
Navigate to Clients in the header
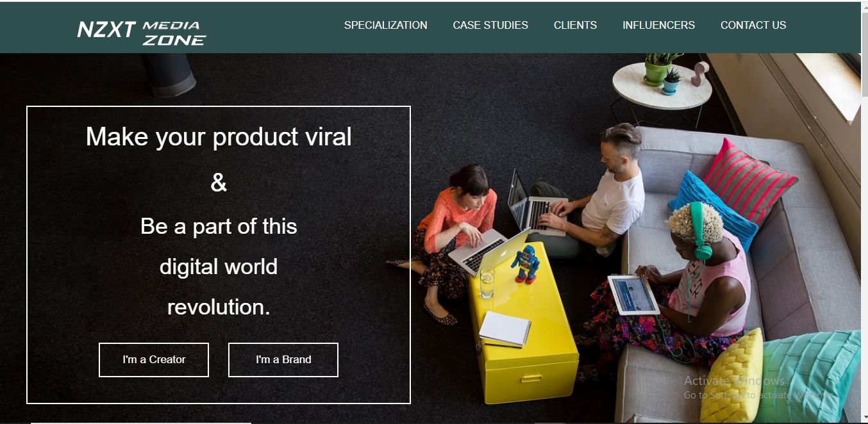pyautogui.click(x=575, y=26)
